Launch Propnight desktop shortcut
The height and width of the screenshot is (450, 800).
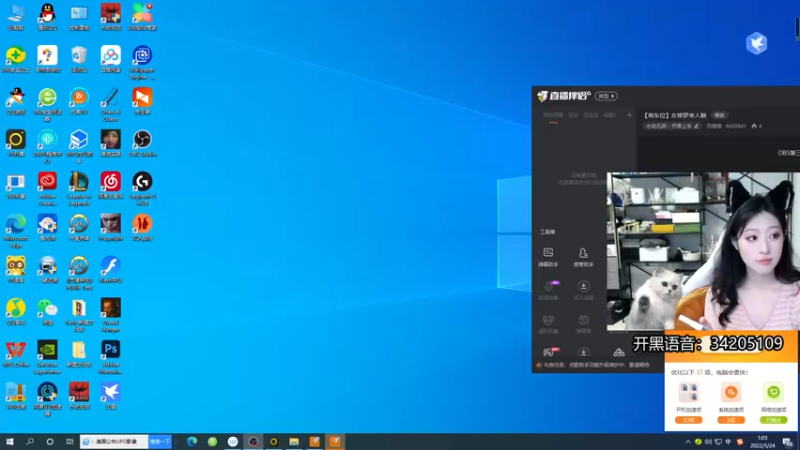tap(111, 227)
